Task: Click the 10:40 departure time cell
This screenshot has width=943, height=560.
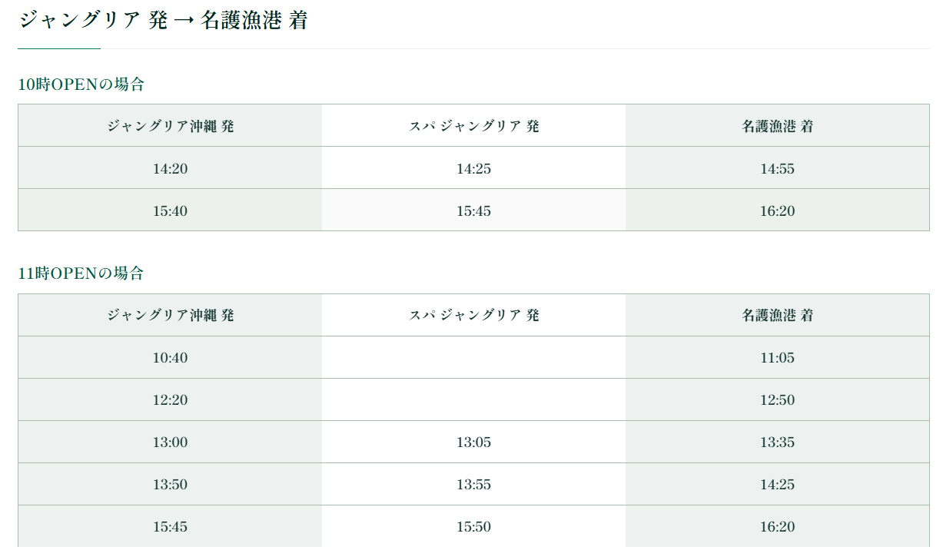Action: (x=170, y=358)
